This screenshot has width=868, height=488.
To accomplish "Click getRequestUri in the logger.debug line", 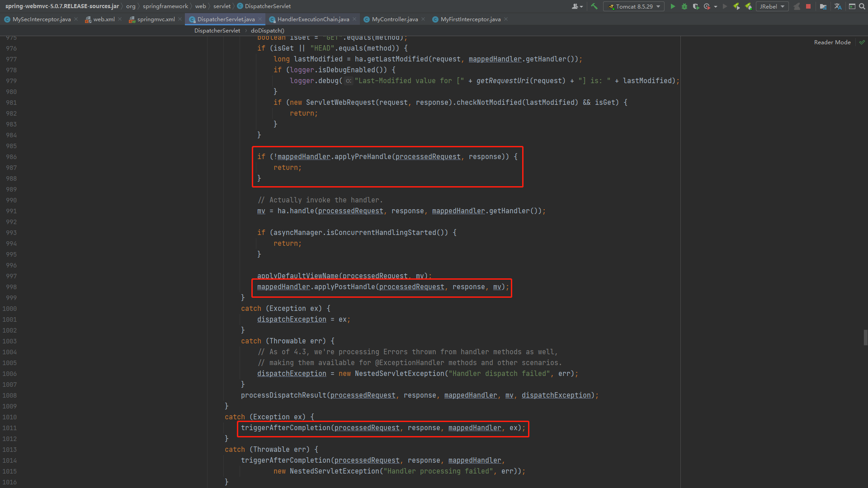I will [503, 81].
